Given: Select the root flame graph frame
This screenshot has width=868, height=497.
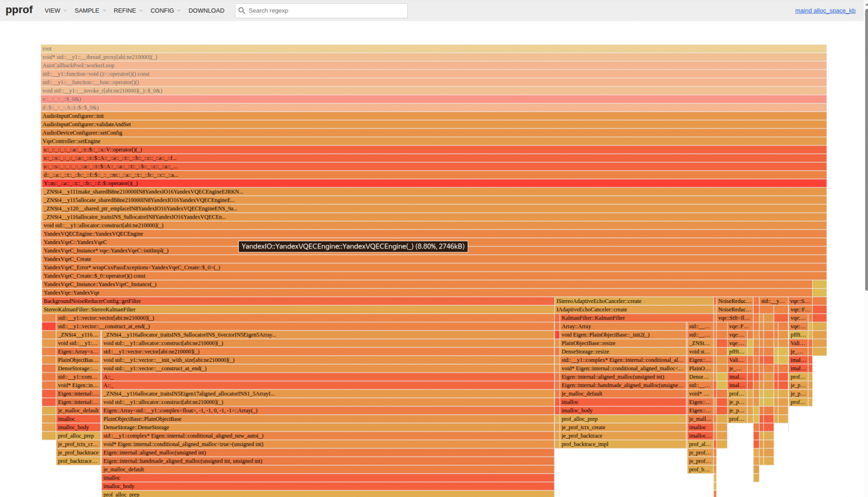Looking at the screenshot, I should (433, 49).
